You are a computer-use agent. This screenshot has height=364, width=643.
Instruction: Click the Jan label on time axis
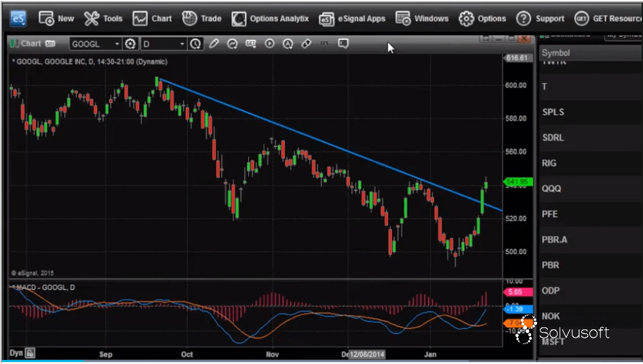coord(430,354)
